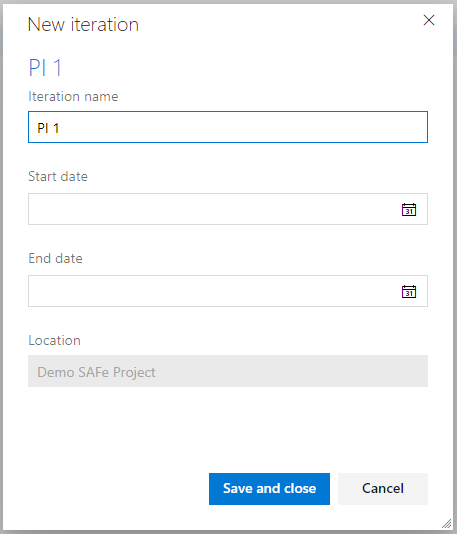Cancel the new iteration dialog

point(383,489)
